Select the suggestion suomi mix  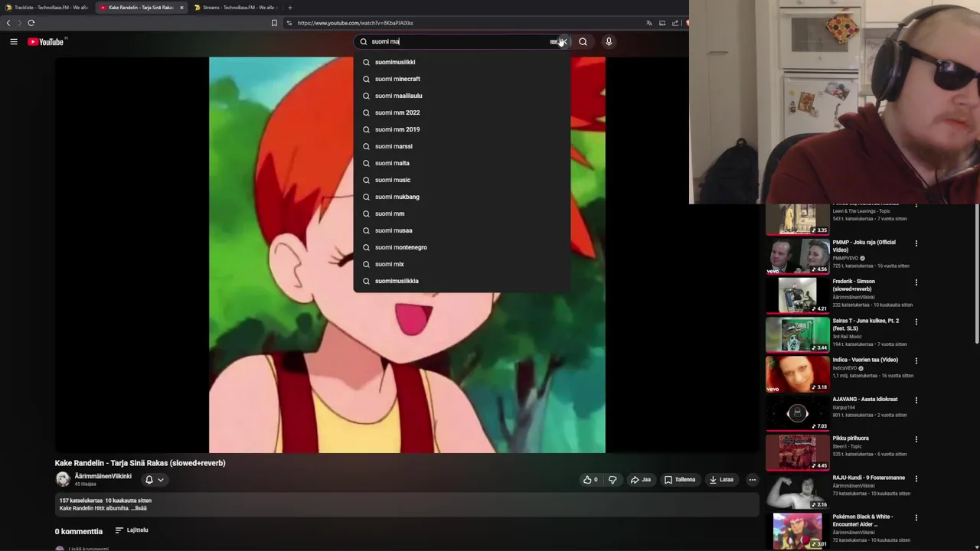pos(462,264)
